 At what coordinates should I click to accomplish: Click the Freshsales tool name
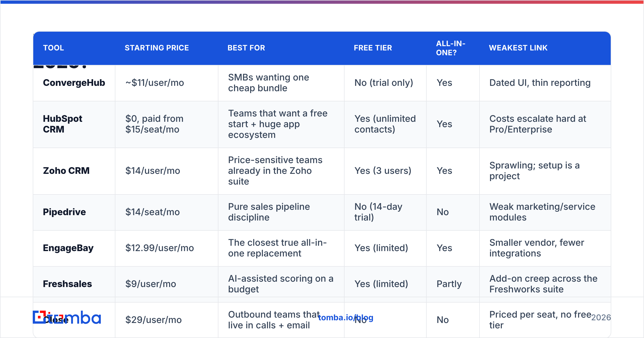(x=67, y=284)
